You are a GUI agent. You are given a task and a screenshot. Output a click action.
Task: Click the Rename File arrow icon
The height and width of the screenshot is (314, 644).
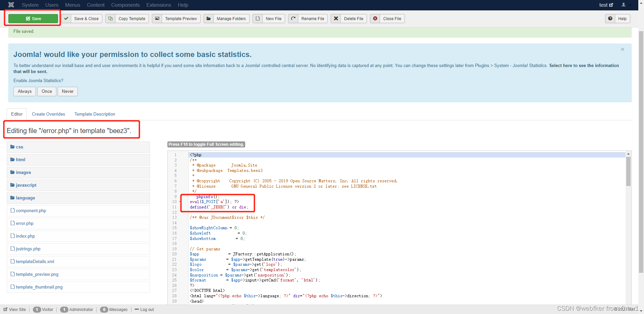point(293,18)
